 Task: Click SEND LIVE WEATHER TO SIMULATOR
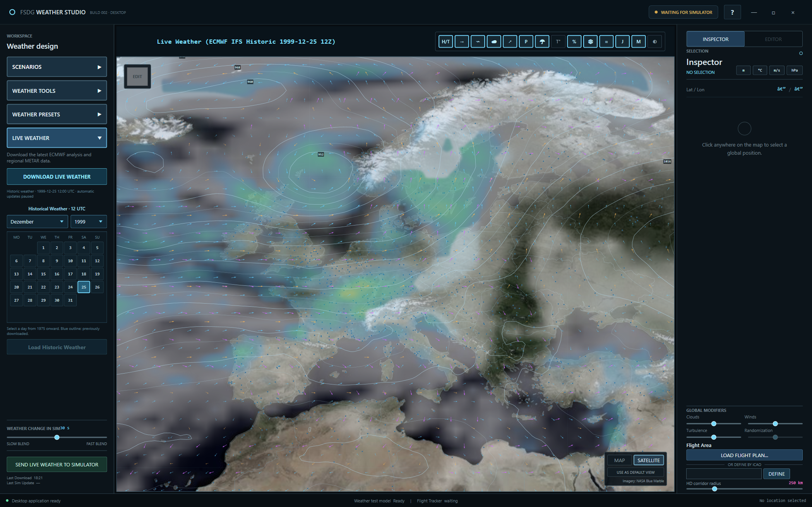[57, 464]
